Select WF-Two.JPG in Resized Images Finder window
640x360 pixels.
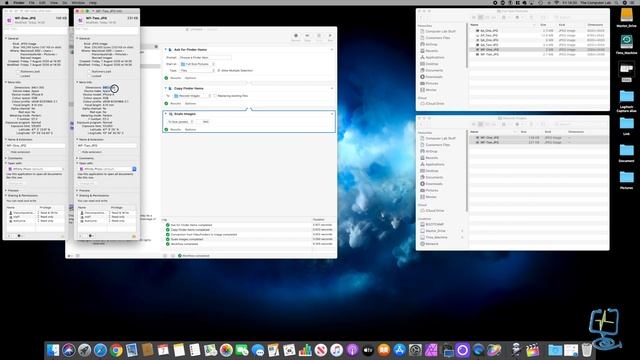click(x=538, y=142)
